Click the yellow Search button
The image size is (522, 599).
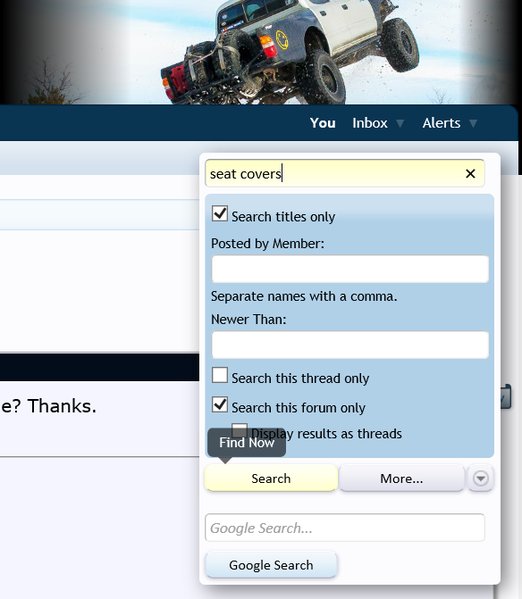pos(271,478)
